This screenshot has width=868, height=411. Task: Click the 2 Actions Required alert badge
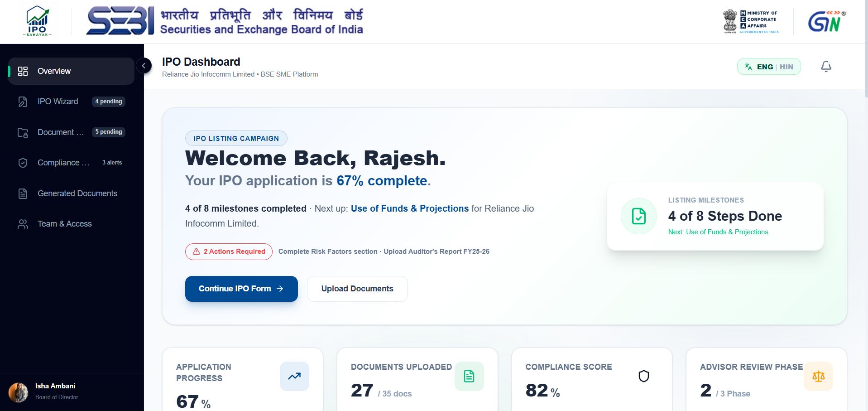(229, 251)
